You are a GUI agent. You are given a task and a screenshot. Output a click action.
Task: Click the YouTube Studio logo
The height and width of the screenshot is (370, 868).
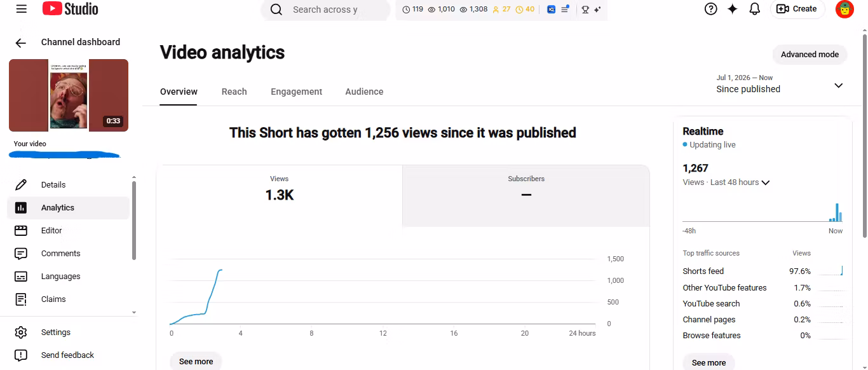coord(71,9)
